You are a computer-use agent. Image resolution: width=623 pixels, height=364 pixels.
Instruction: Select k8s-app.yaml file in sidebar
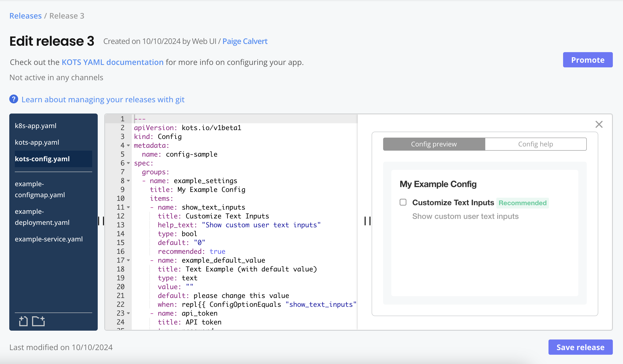pos(36,126)
